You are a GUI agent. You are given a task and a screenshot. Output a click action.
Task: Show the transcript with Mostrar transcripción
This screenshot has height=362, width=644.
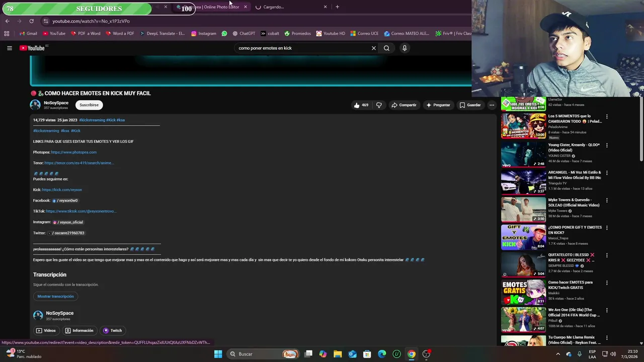[x=55, y=297]
